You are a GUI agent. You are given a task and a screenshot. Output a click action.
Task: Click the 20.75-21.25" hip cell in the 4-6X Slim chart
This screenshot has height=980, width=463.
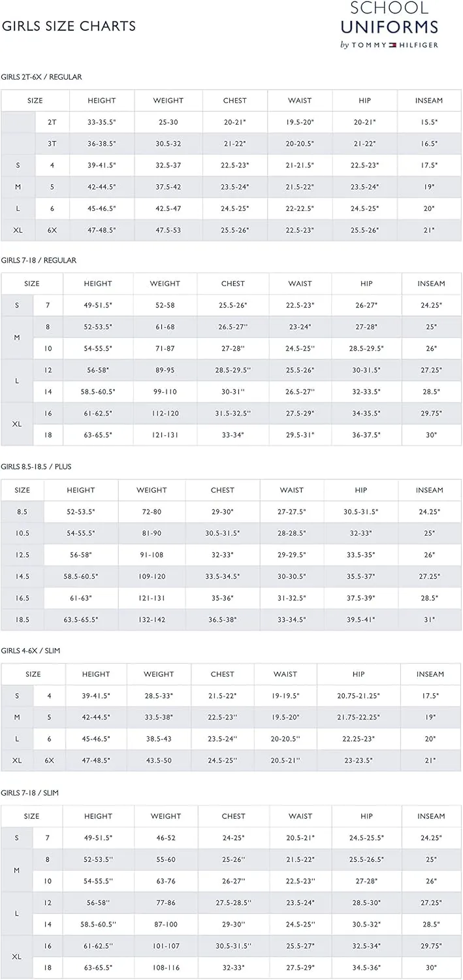click(359, 696)
